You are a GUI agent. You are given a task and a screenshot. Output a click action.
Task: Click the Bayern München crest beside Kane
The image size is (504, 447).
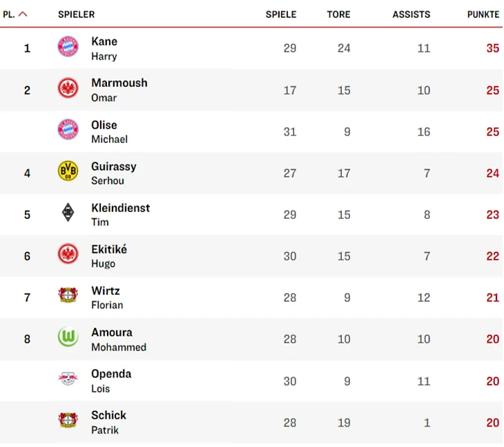coord(68,48)
